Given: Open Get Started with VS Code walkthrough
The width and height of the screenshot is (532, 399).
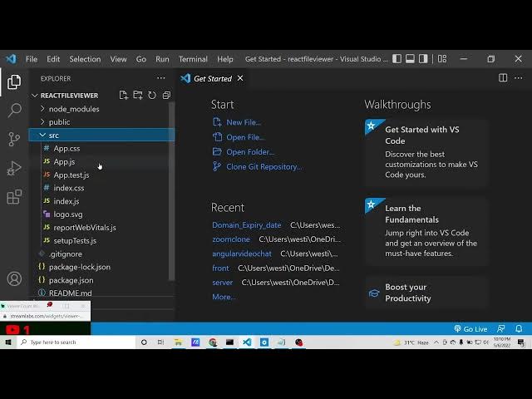Looking at the screenshot, I should tap(426, 152).
